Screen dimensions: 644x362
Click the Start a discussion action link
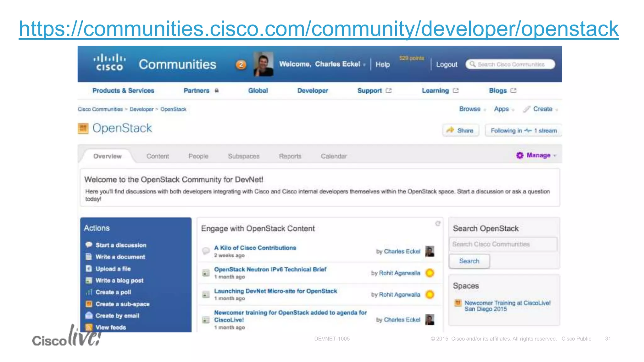(x=121, y=245)
